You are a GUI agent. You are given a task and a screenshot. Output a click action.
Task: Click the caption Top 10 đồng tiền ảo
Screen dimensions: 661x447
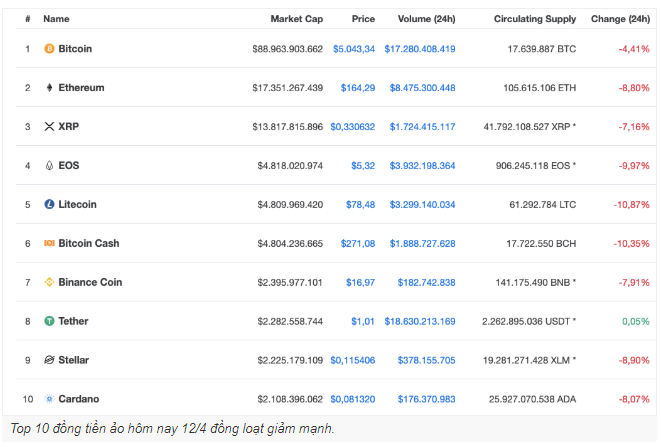[x=172, y=429]
